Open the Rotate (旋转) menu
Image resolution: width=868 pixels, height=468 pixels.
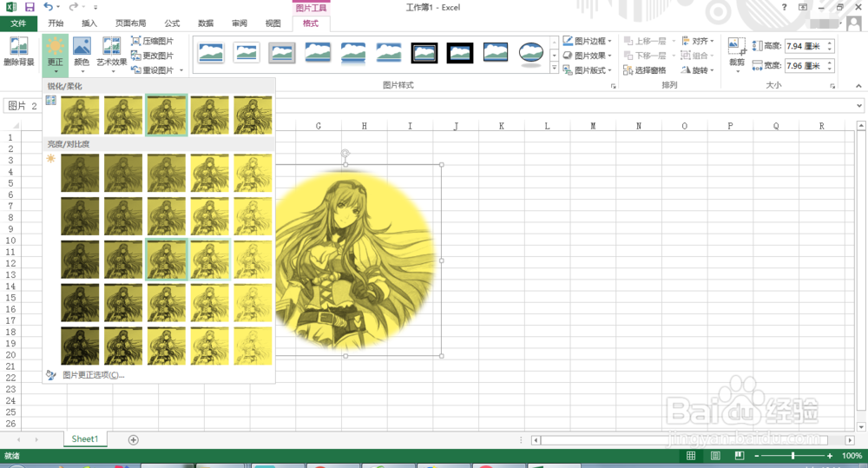click(x=698, y=70)
